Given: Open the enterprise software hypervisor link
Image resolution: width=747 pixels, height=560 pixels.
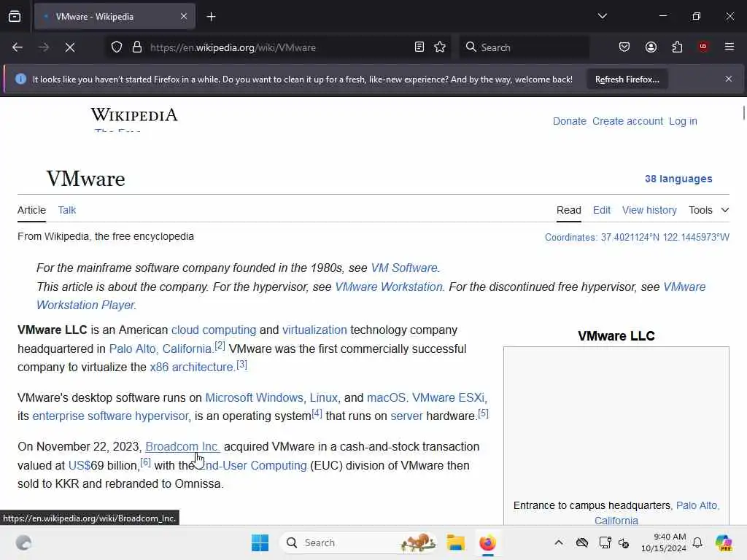Looking at the screenshot, I should (x=112, y=416).
